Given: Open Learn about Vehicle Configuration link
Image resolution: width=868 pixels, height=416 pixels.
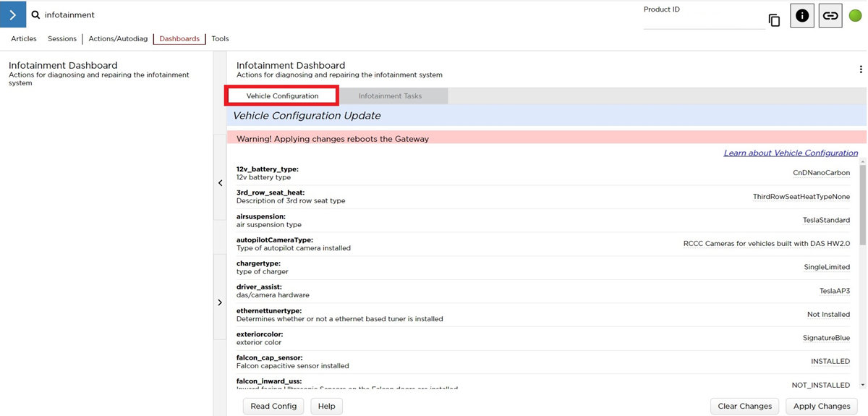Looking at the screenshot, I should pyautogui.click(x=791, y=153).
